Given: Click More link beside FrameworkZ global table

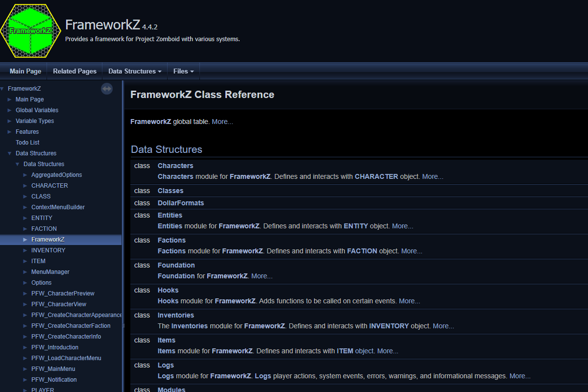Looking at the screenshot, I should 222,122.
